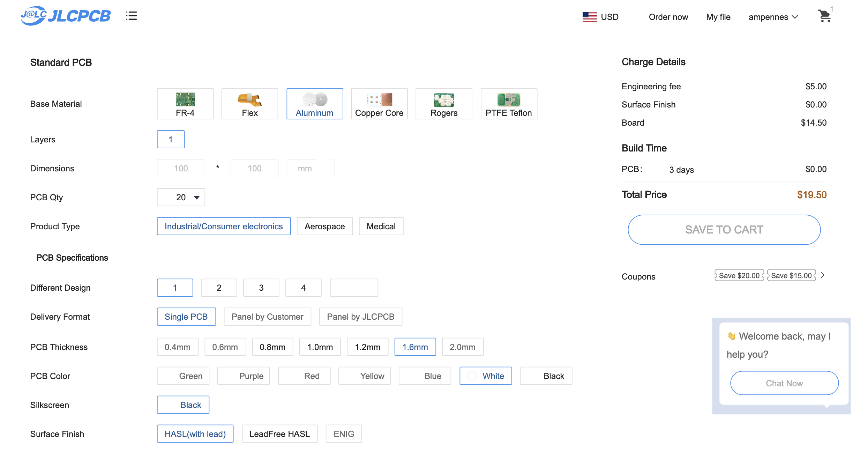This screenshot has height=453, width=868.
Task: Expand more coupons with the arrow
Action: point(823,275)
